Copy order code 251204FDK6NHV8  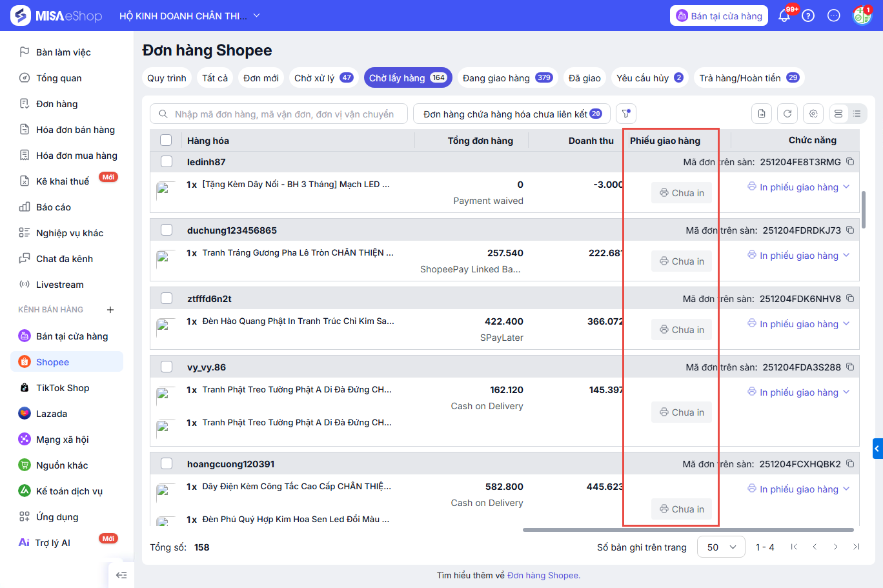coord(850,298)
